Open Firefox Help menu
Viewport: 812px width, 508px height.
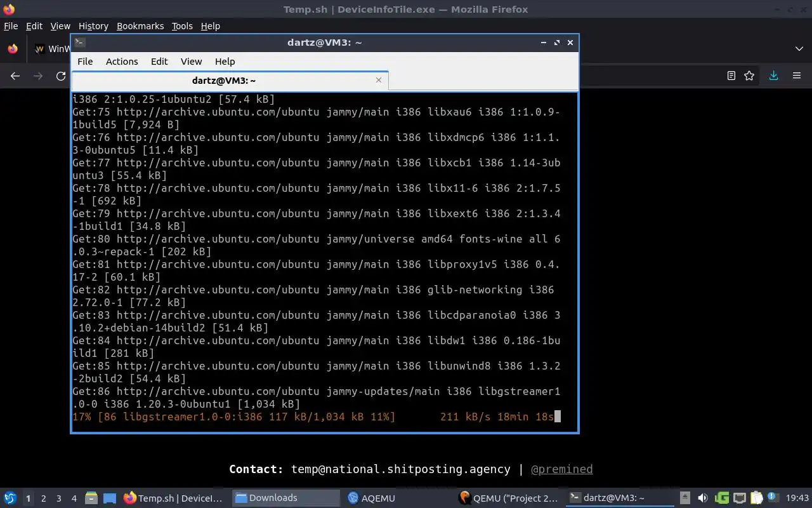(210, 26)
